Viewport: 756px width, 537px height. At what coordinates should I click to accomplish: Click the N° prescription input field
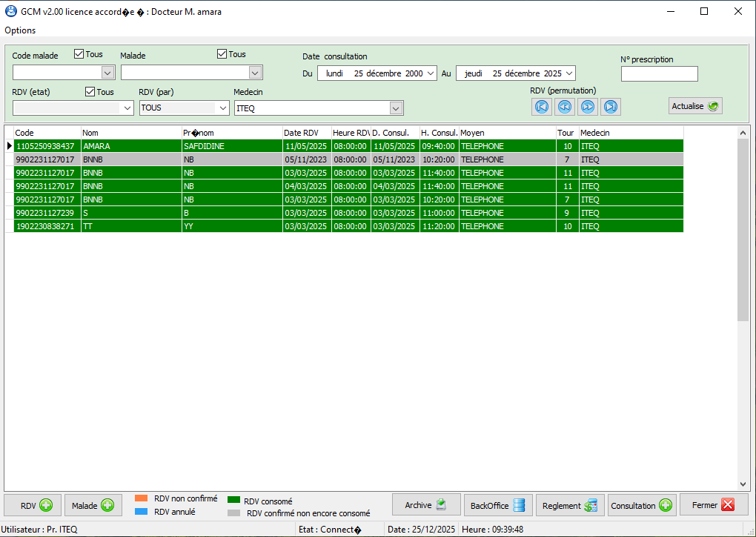point(659,74)
